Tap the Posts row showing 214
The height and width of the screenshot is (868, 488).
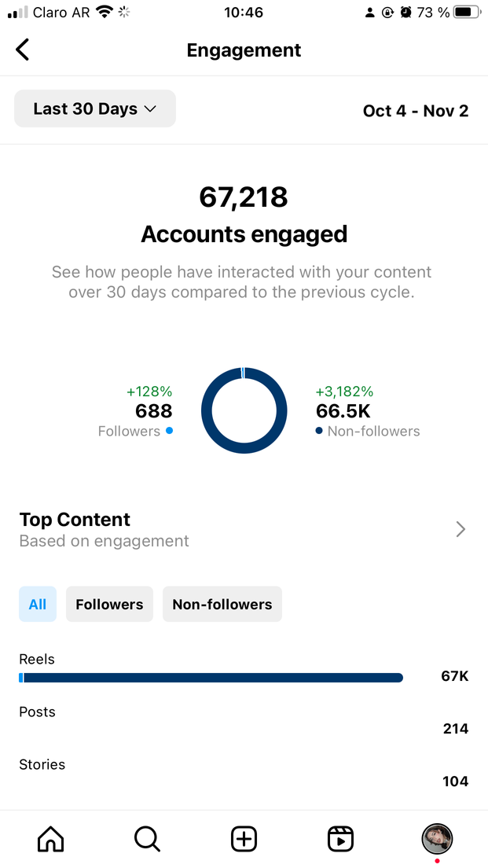click(244, 720)
